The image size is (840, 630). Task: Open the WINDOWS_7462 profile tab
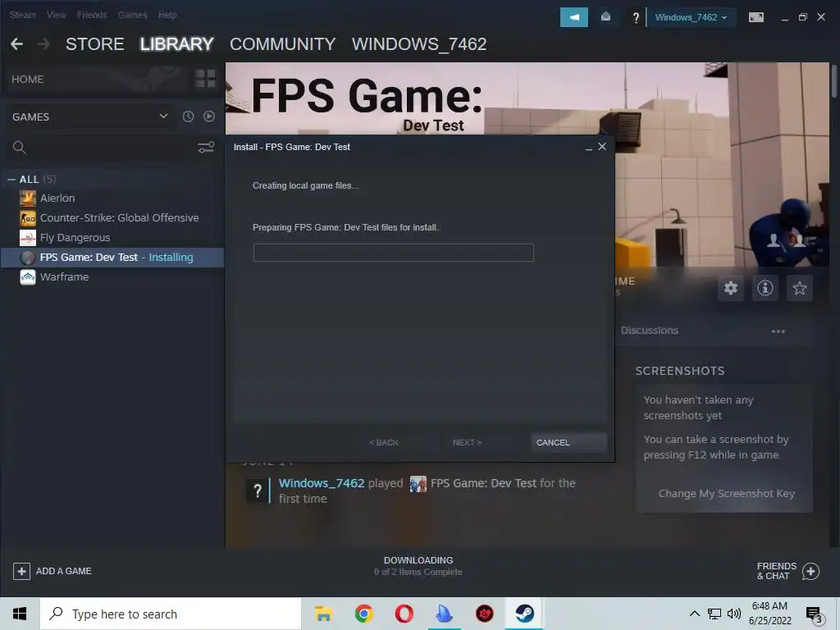[419, 44]
